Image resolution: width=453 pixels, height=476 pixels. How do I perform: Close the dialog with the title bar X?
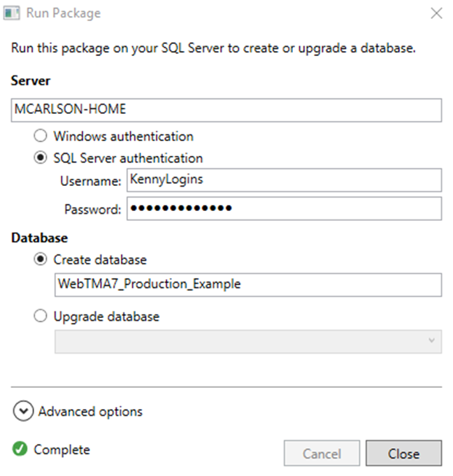(436, 13)
